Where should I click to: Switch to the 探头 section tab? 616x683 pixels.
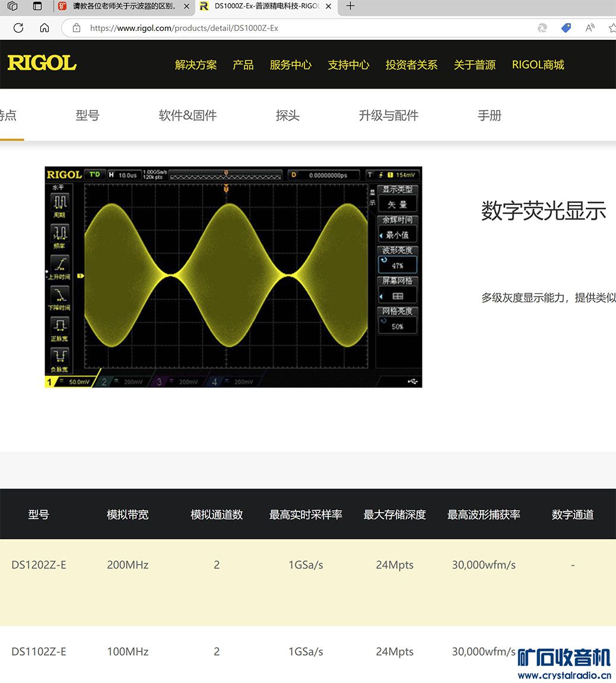click(x=287, y=115)
